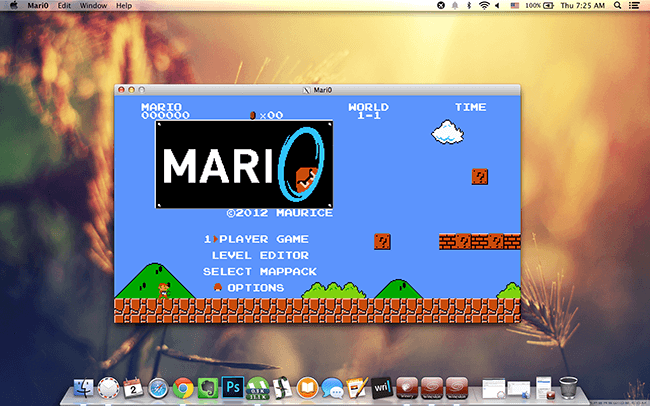Open Finder from the Dock
650x406 pixels.
[84, 388]
